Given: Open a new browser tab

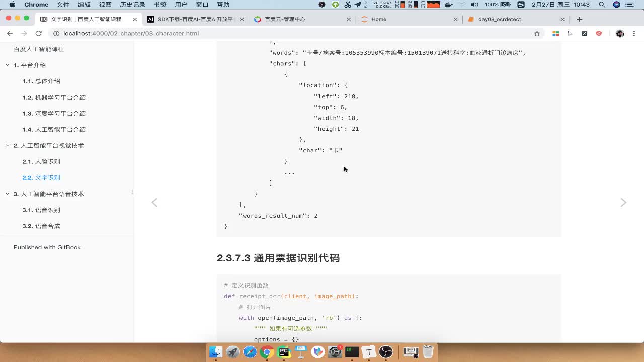Looking at the screenshot, I should pyautogui.click(x=580, y=19).
